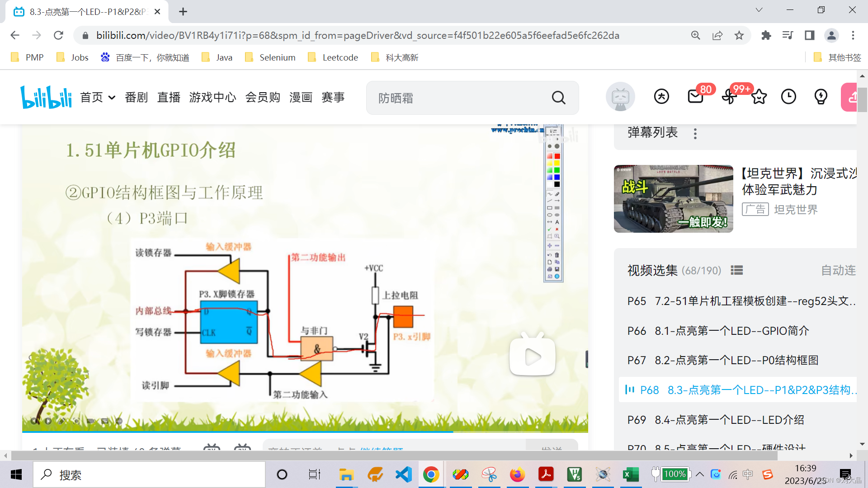This screenshot has width=868, height=488.
Task: Toggle auto-continue play switch
Action: pos(838,270)
